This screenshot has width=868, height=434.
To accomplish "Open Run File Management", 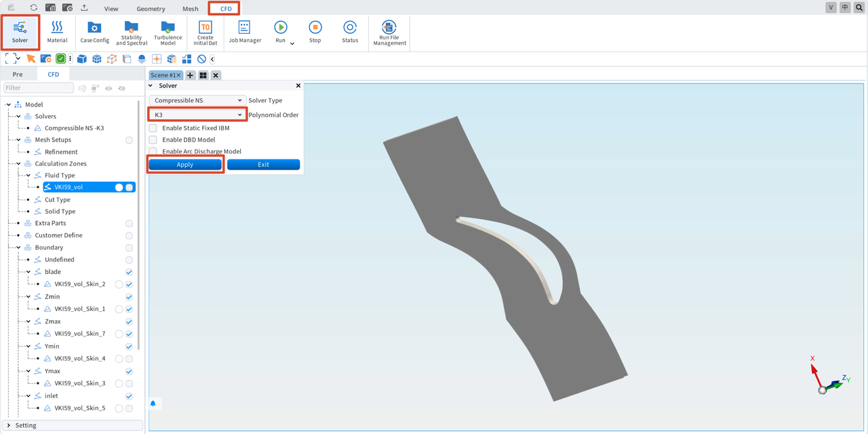I will pos(389,33).
